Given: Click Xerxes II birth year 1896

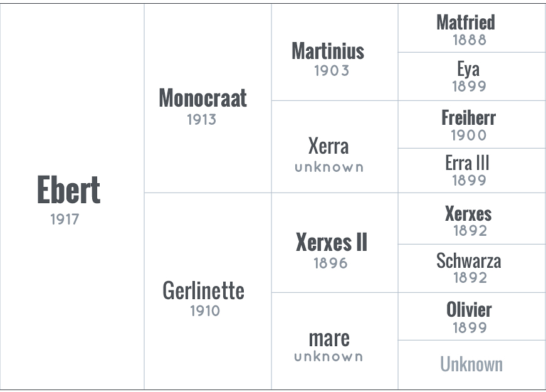Looking at the screenshot, I should click(x=330, y=263).
